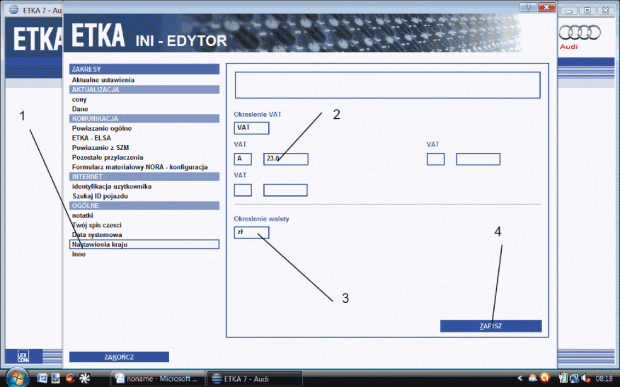Open Aktualne ustawienia section

pyautogui.click(x=103, y=80)
